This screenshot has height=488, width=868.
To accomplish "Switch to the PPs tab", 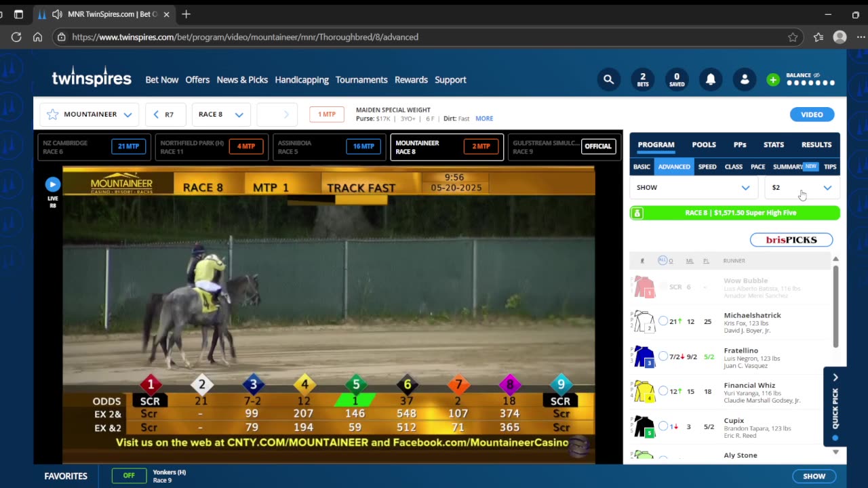I will [740, 144].
